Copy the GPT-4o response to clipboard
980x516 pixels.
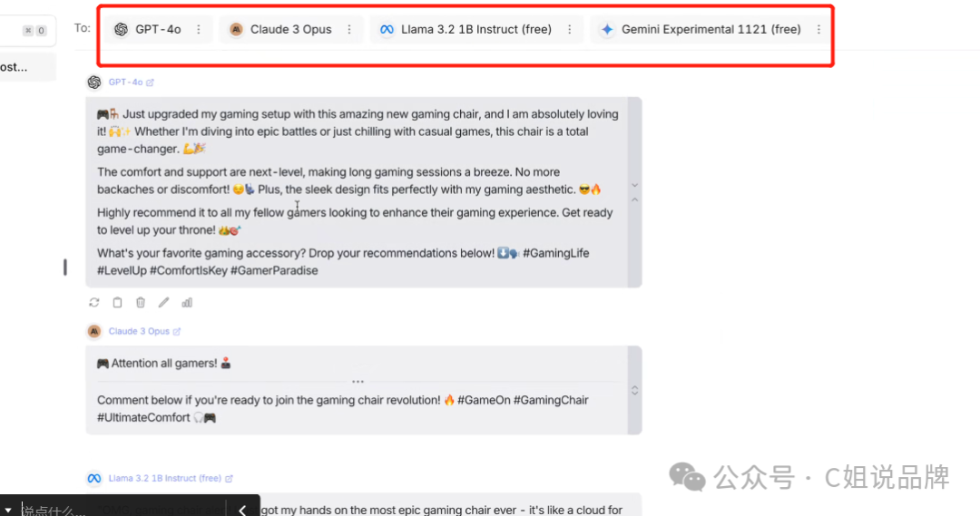coord(117,302)
